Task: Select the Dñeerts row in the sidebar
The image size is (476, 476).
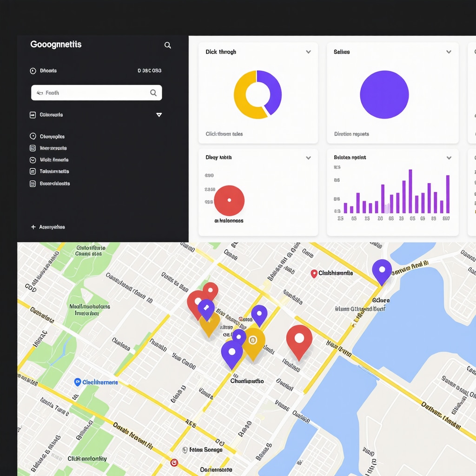Action: [96, 71]
